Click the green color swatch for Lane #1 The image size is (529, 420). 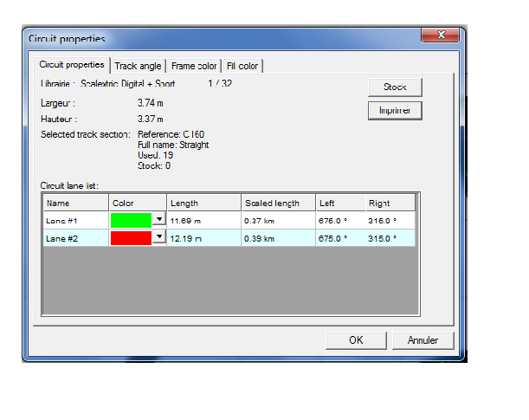(x=131, y=220)
